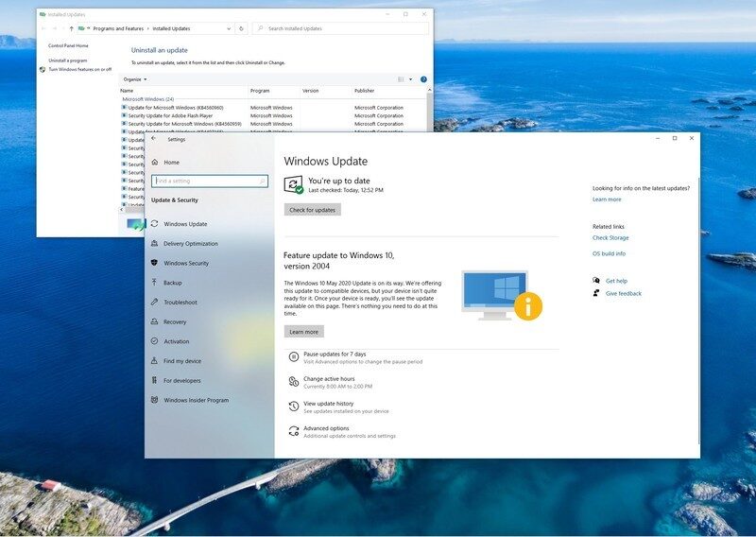Viewport: 756px width, 537px height.
Task: Go to Backup settings
Action: coord(173,283)
